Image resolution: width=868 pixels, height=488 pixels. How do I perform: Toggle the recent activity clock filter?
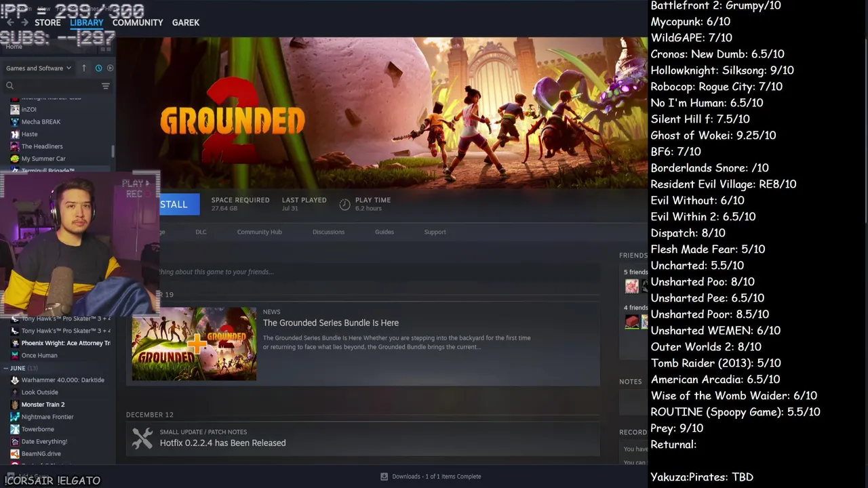click(98, 68)
